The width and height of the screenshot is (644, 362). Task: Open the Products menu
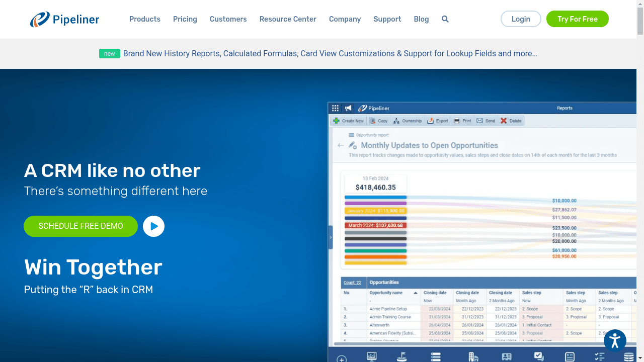tap(145, 19)
